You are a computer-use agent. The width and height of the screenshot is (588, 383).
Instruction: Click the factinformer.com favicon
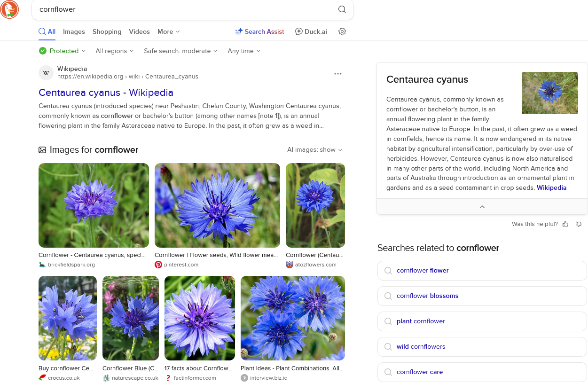(168, 378)
